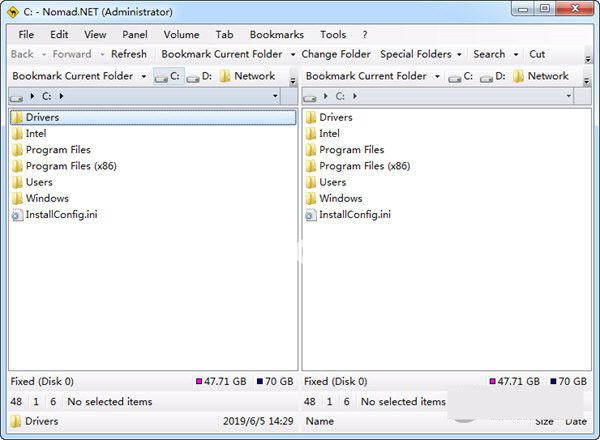Select Program Files folder in right panel
The image size is (600, 440).
[x=345, y=150]
